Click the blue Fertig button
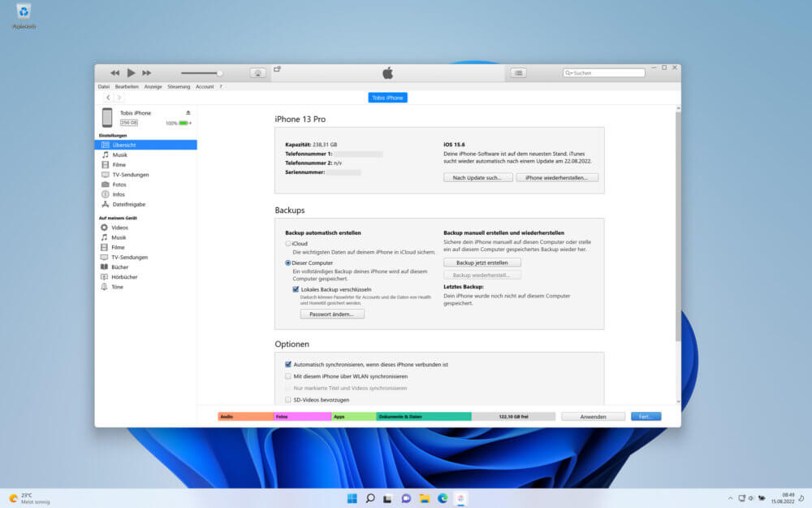The image size is (812, 508). click(646, 416)
